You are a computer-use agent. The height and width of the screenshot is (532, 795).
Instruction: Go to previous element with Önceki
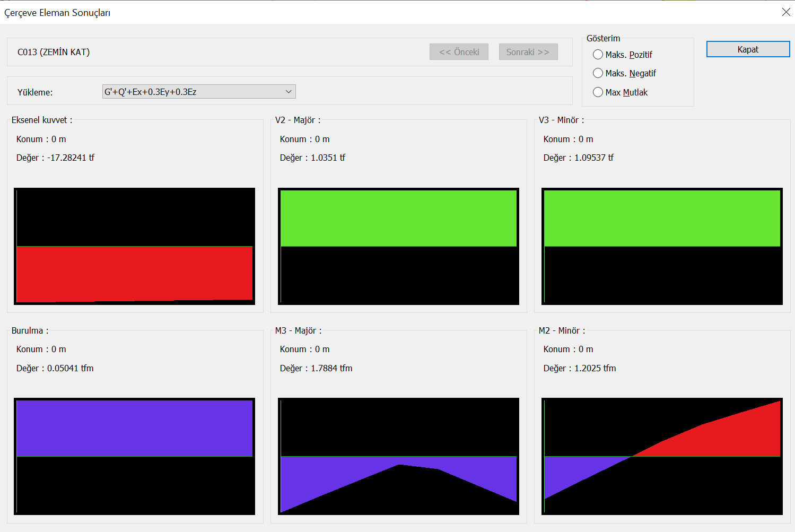459,52
